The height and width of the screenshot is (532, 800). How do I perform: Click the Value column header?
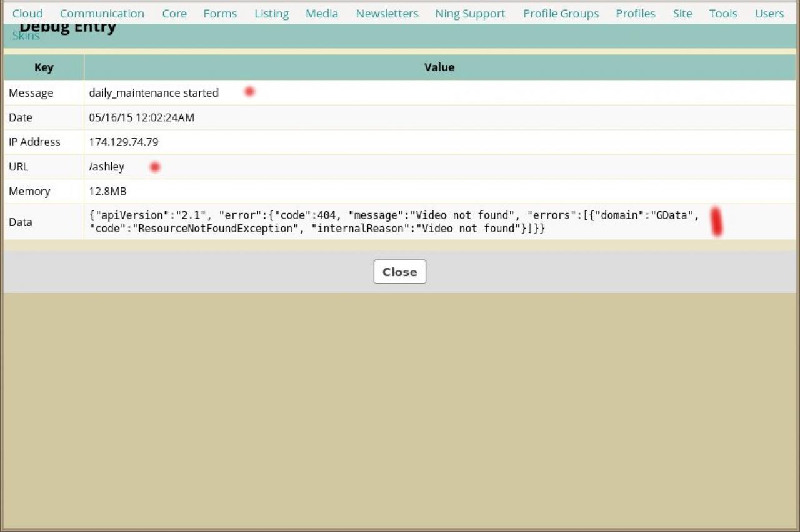pyautogui.click(x=439, y=67)
